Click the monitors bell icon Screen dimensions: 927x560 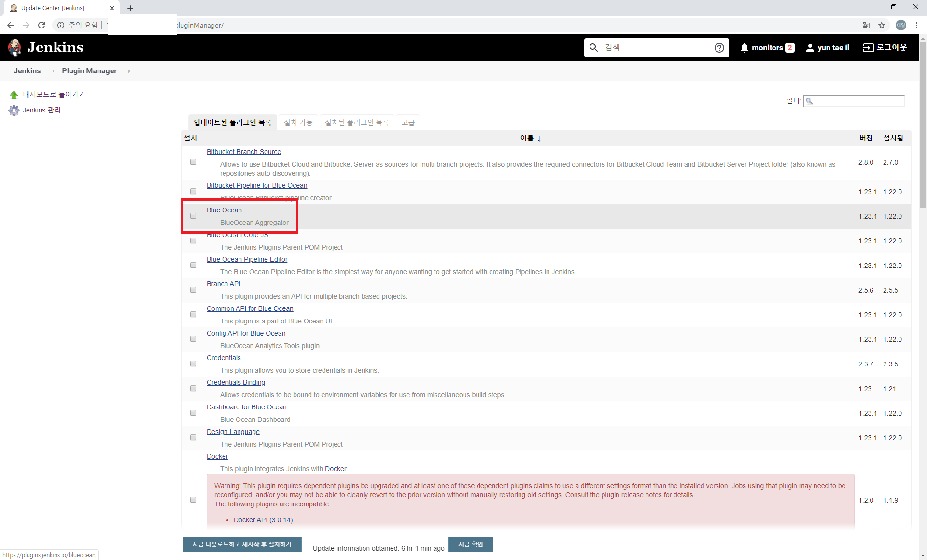[x=744, y=48]
